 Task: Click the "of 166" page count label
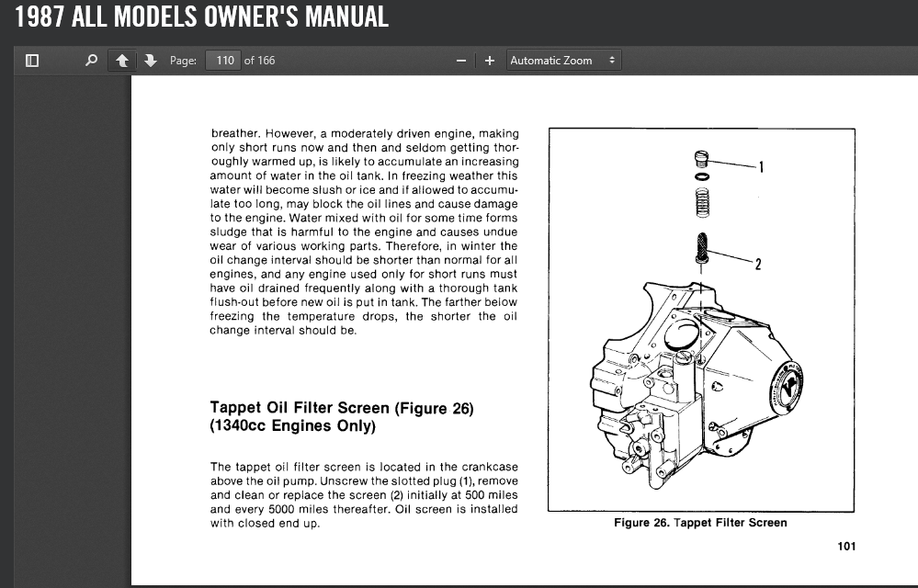pos(259,61)
